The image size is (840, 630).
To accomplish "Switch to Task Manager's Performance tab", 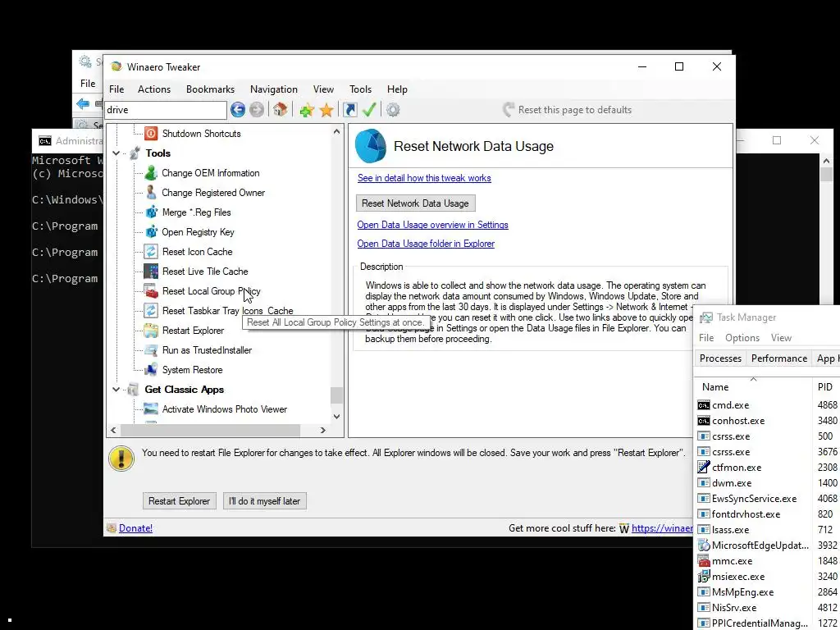I will (779, 358).
